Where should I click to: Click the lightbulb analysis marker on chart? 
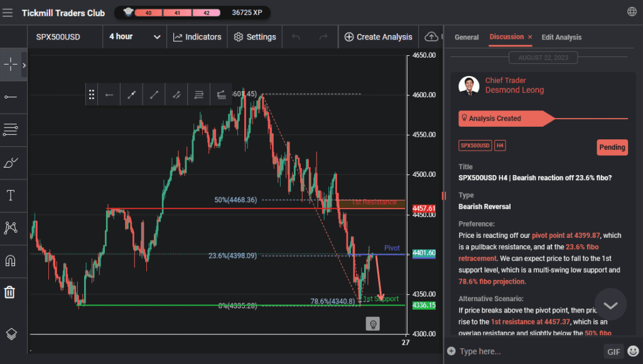tap(373, 324)
